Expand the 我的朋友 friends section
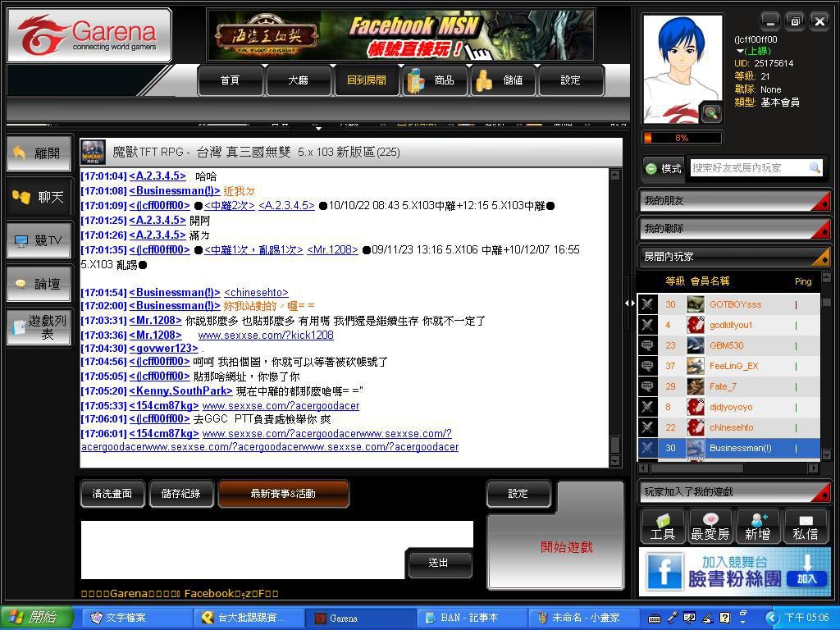The height and width of the screenshot is (630, 840). click(x=735, y=201)
